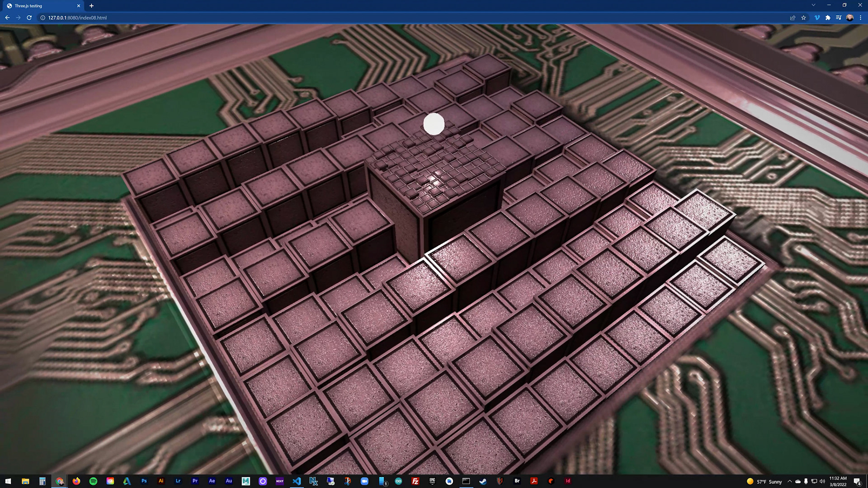This screenshot has height=488, width=868.
Task: Open OneDrive cloud tray icon
Action: [x=798, y=481]
